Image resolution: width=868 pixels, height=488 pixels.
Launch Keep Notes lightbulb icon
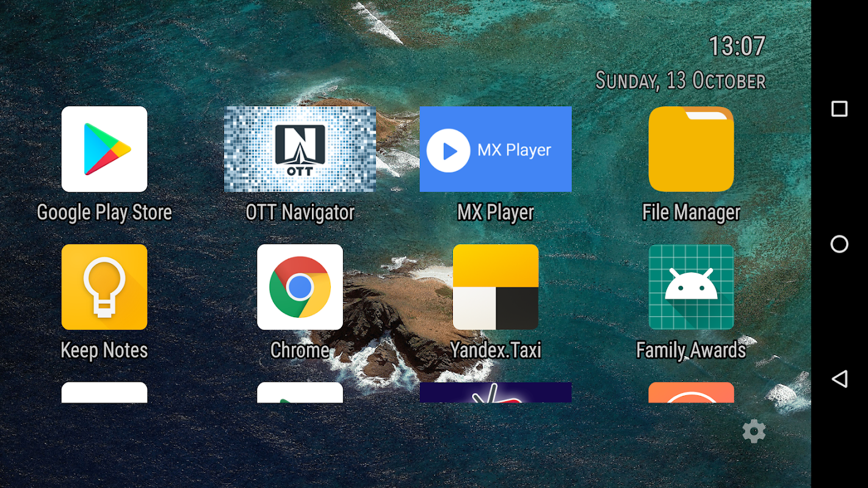104,287
